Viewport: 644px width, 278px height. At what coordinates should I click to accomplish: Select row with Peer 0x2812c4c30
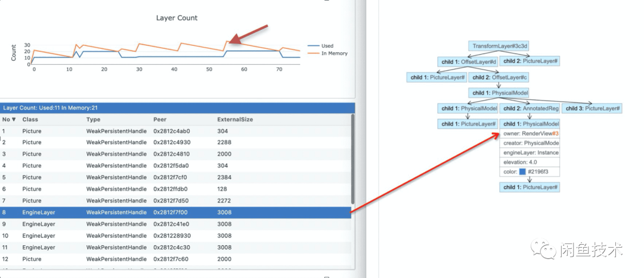[176, 248]
